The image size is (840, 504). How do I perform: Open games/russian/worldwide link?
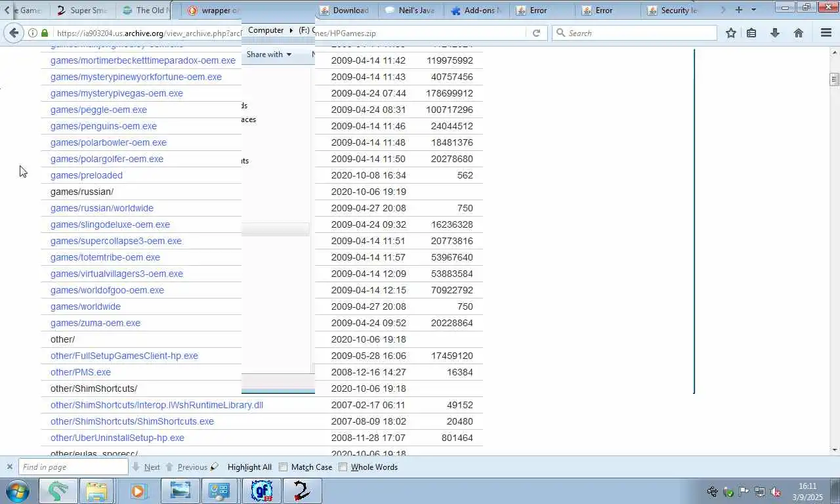[102, 208]
